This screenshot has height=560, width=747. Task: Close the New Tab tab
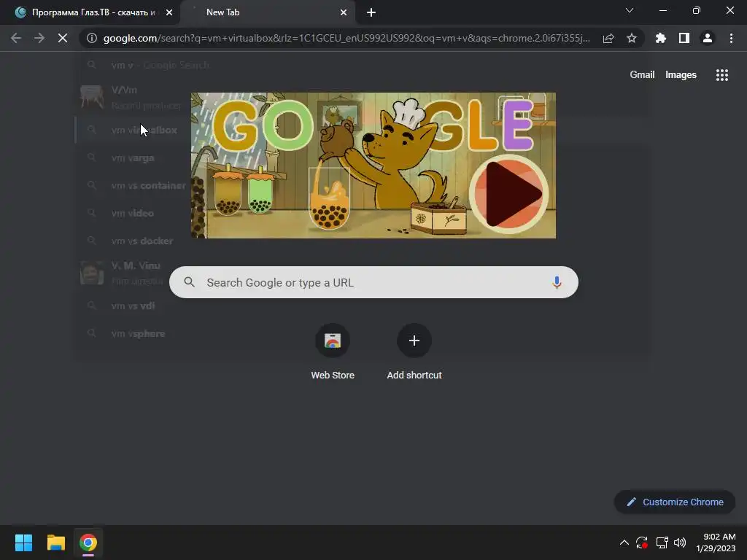tap(344, 12)
